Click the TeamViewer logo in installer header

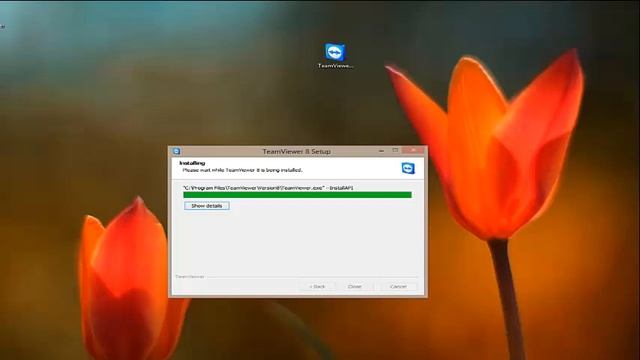pyautogui.click(x=408, y=168)
